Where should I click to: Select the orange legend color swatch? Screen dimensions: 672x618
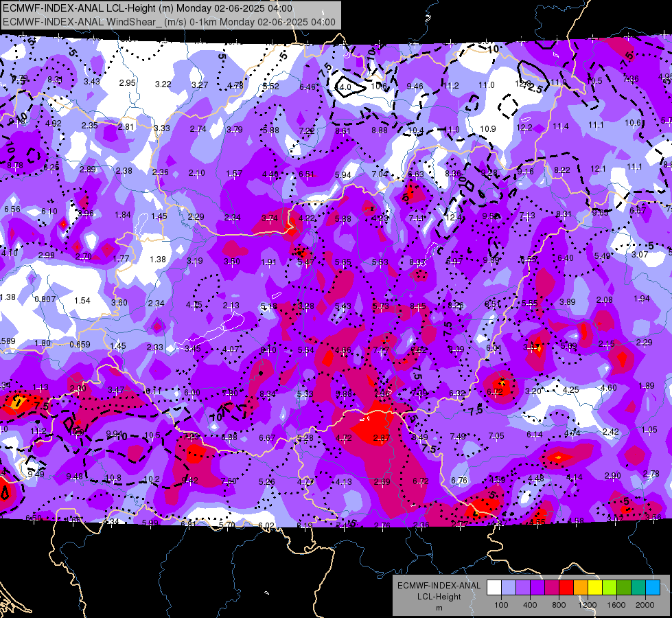point(581,588)
